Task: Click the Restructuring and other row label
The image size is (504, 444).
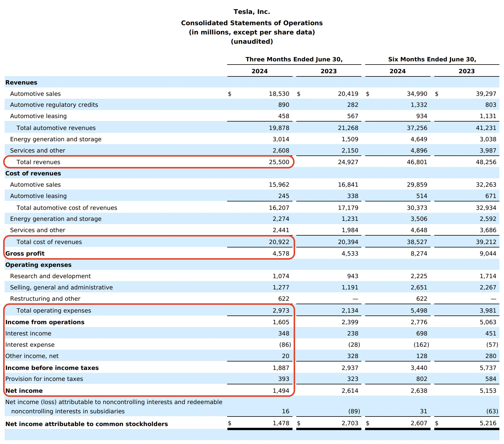Action: (44, 298)
